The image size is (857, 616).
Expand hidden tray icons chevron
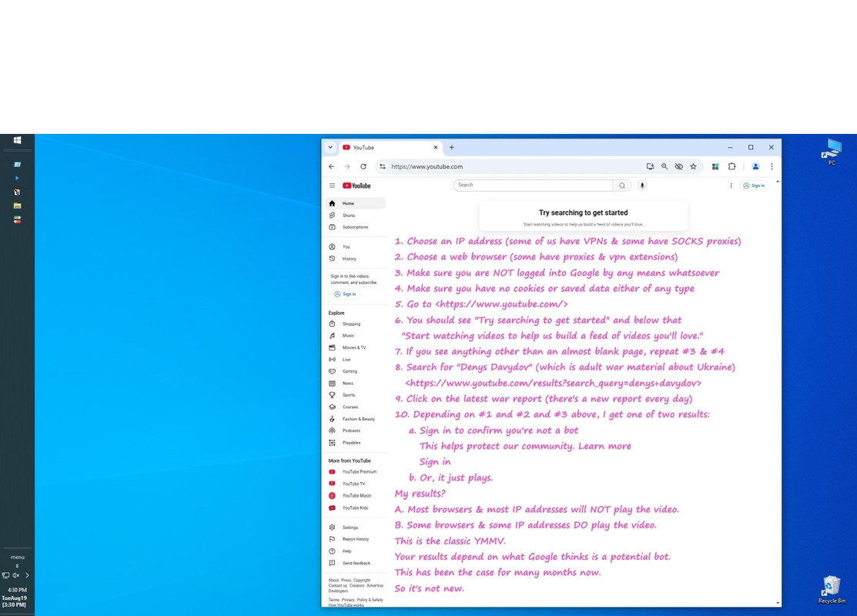[x=27, y=575]
